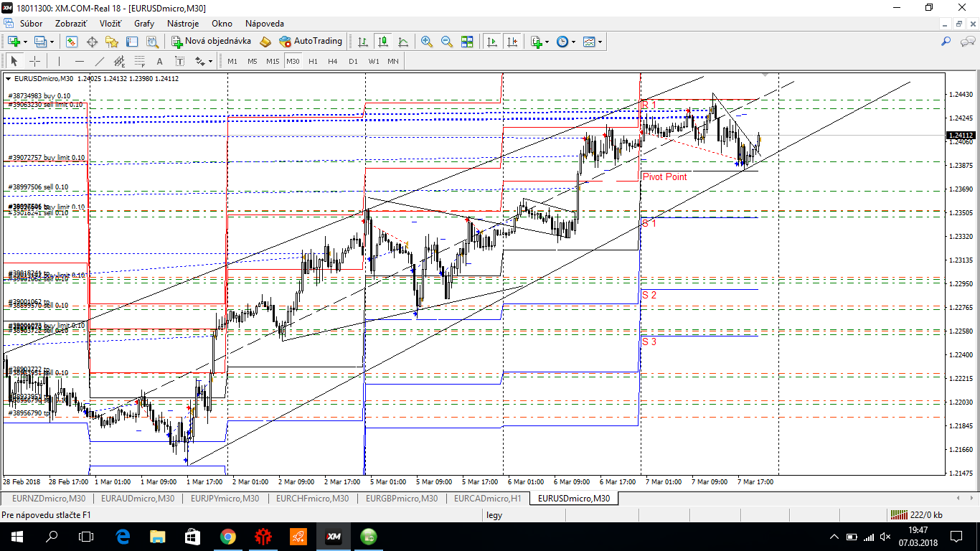Viewport: 980px width, 551px height.
Task: Open the Nápoveda menu
Action: point(265,23)
